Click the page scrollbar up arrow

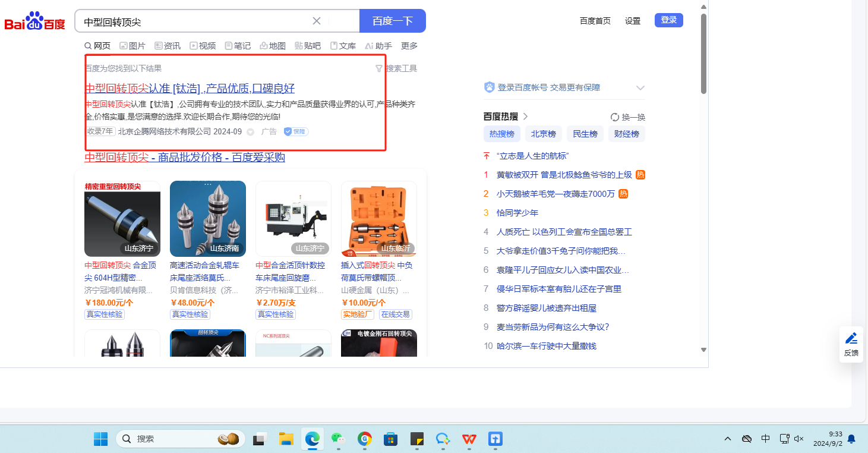point(703,7)
